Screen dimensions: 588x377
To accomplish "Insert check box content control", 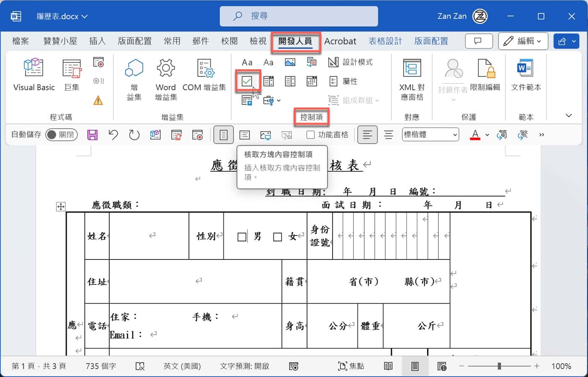I will click(247, 81).
